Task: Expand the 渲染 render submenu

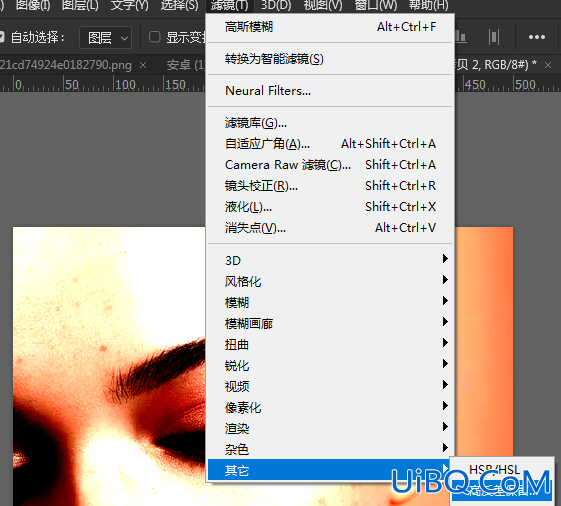Action: tap(330, 428)
